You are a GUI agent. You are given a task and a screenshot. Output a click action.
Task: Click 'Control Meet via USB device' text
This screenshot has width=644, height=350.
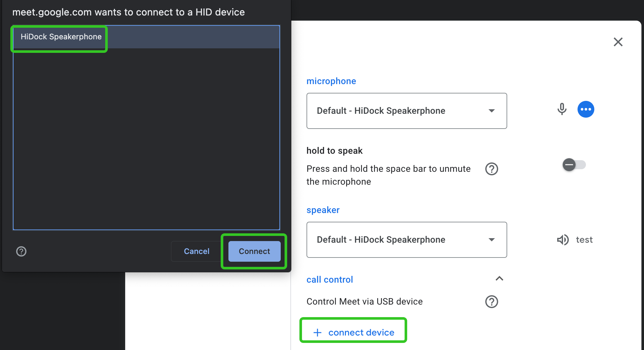[364, 302]
